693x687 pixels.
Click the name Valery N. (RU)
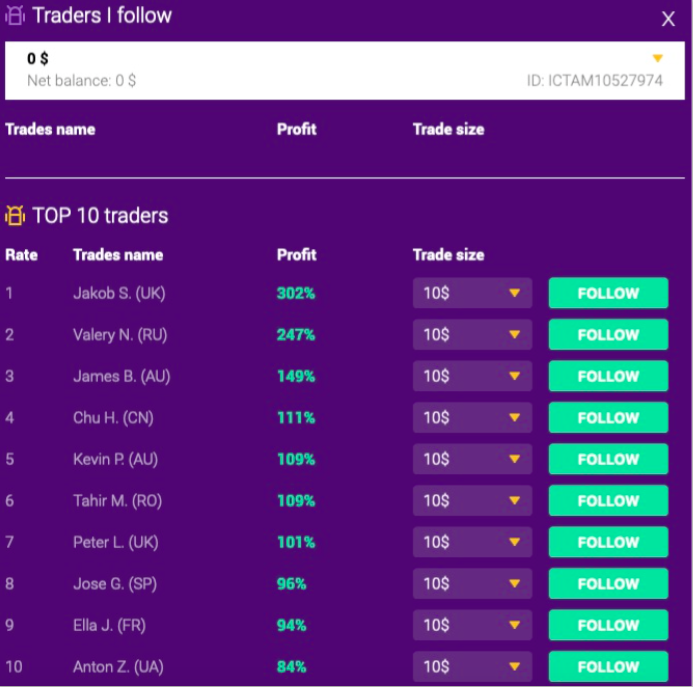[120, 335]
